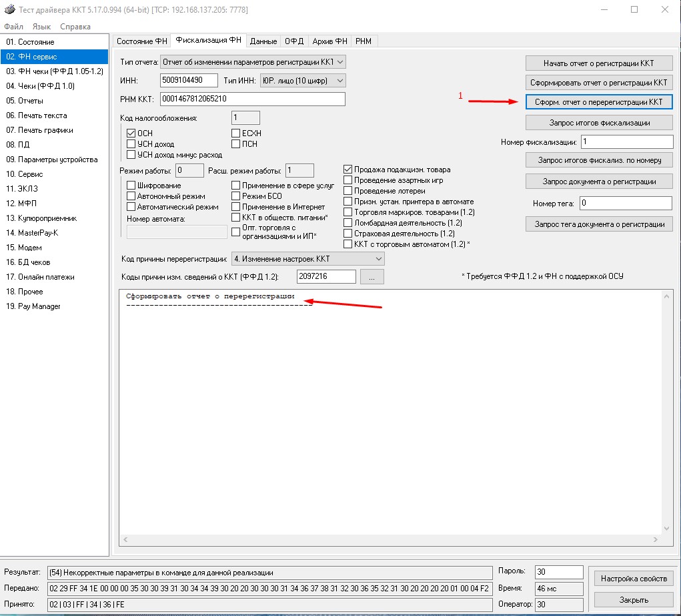Click the Закрыть button
The image size is (681, 616).
634,600
